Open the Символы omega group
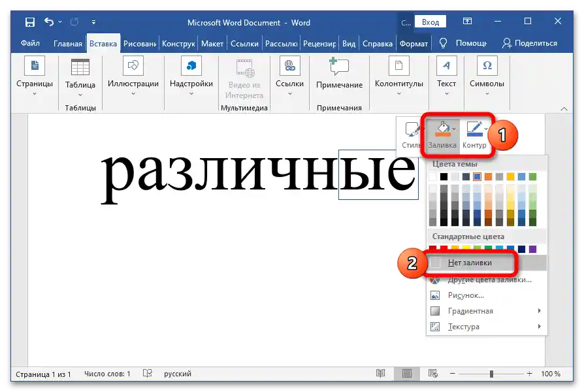 pos(487,76)
